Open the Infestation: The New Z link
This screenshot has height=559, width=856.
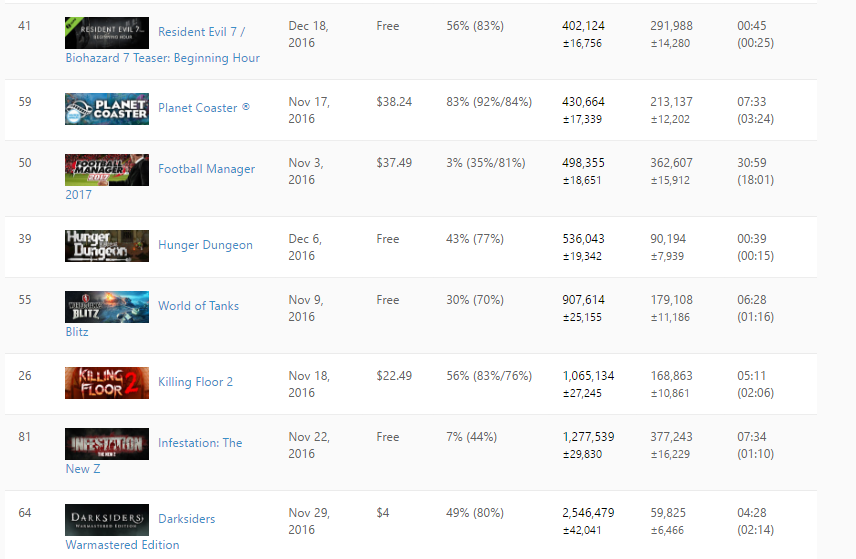(200, 443)
